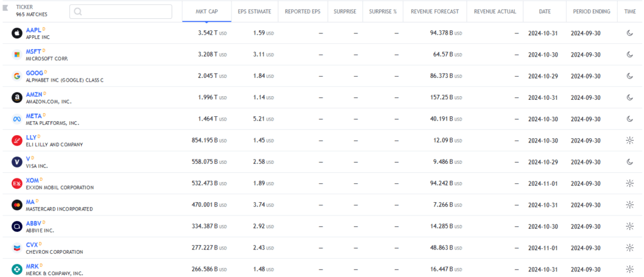This screenshot has width=644, height=277.
Task: Sort by the TICKER column header
Action: tap(25, 8)
